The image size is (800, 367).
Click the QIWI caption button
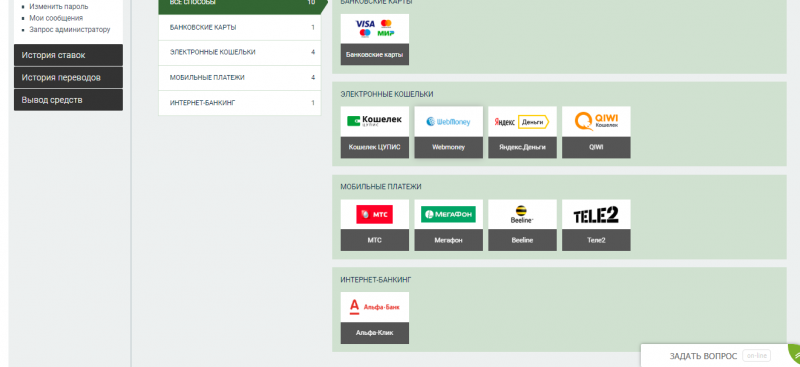(596, 147)
